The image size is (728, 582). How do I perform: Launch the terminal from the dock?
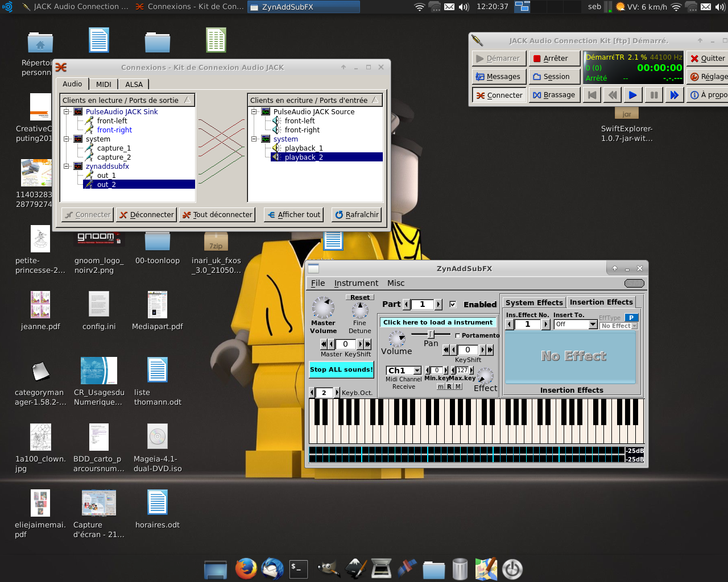point(298,568)
